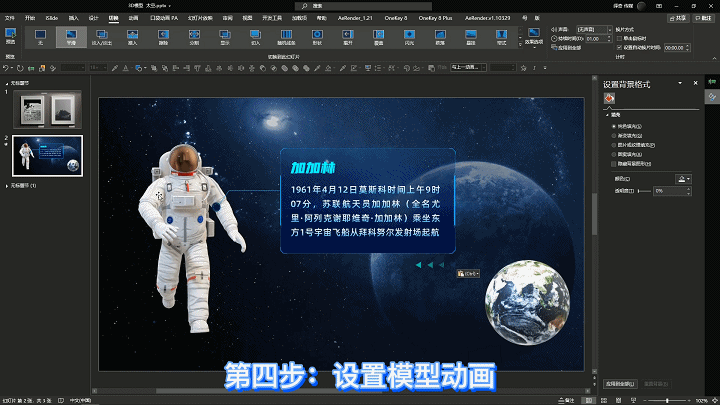Select the 渐变填充 (gradient fill) radio button
The width and height of the screenshot is (720, 405).
pos(614,135)
